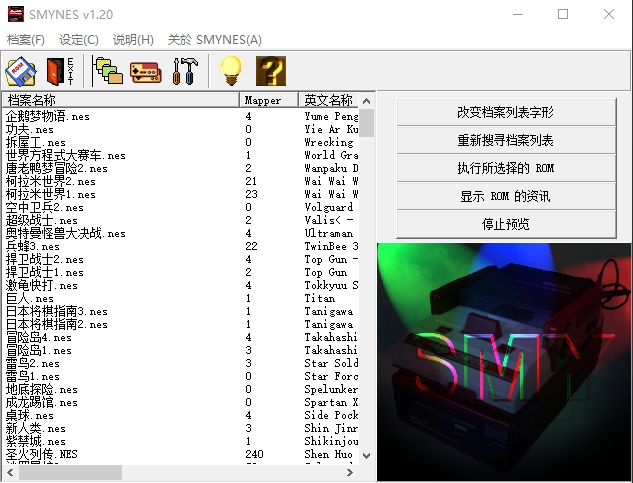The width and height of the screenshot is (633, 483).
Task: Select file 柯拉米世界1.nes
Action: 50,194
